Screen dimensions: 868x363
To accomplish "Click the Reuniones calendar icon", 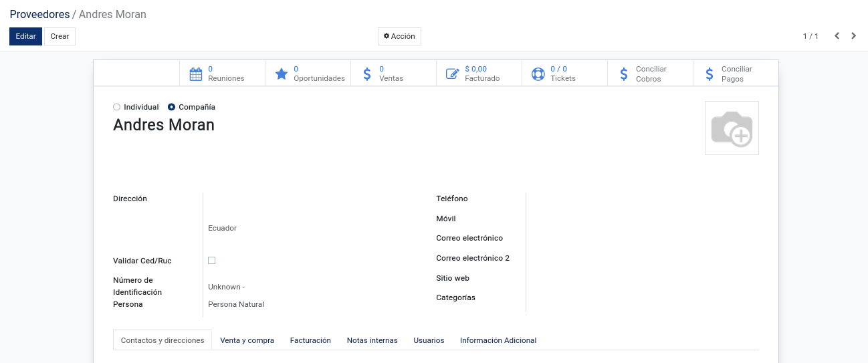I will click(x=195, y=74).
